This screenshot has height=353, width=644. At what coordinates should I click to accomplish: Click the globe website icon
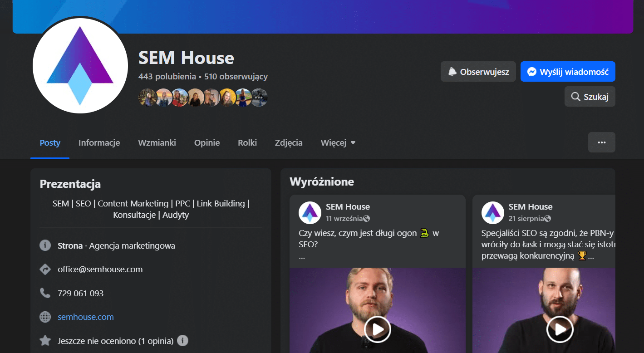(x=45, y=317)
